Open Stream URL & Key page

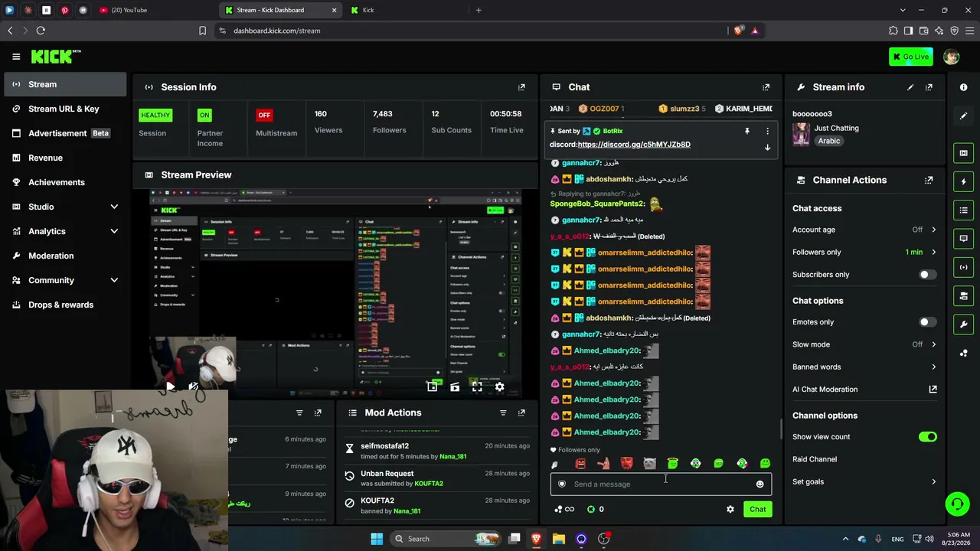coord(65,109)
